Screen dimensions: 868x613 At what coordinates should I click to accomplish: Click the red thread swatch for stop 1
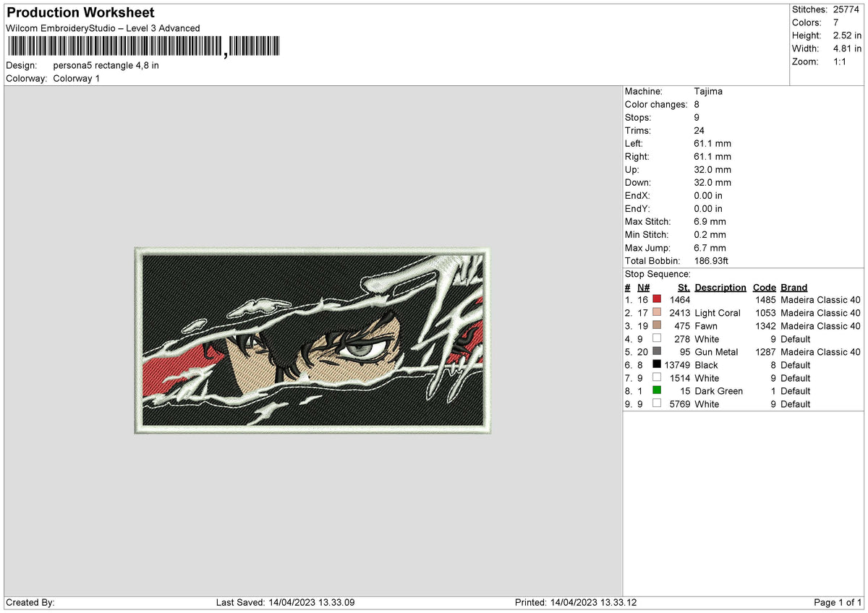657,299
